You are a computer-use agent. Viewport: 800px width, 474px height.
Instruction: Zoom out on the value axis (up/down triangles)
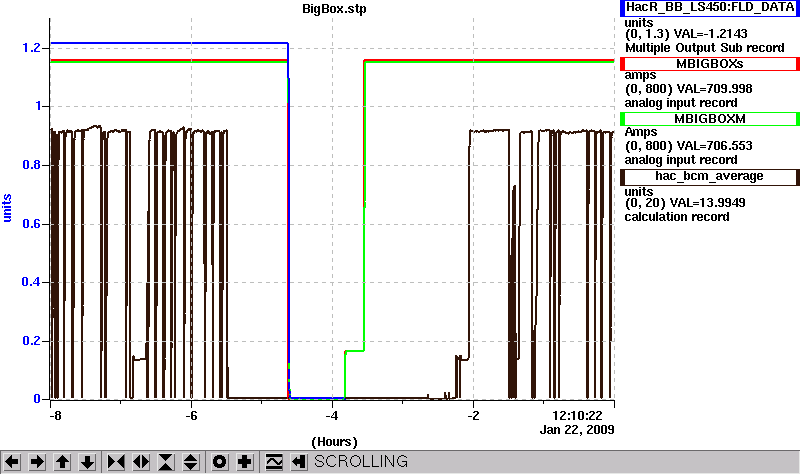coord(191,462)
